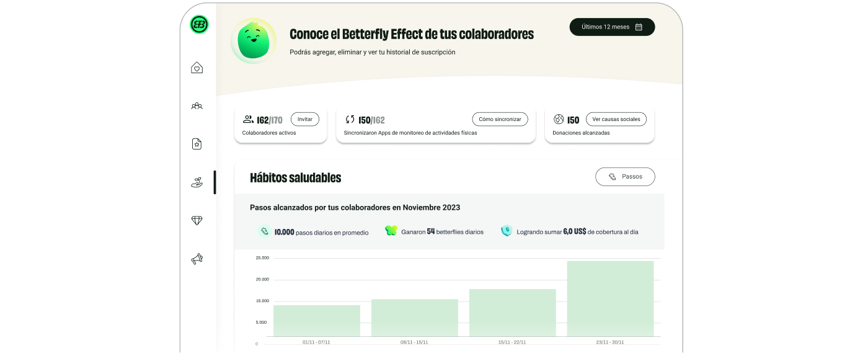Open the starred document icon in sidebar
Image resolution: width=868 pixels, height=353 pixels.
pos(197,144)
